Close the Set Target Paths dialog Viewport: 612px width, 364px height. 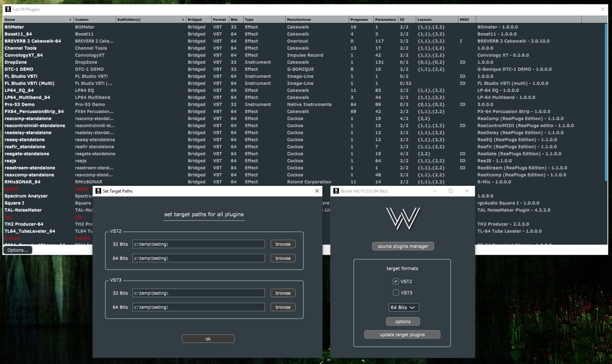point(317,191)
